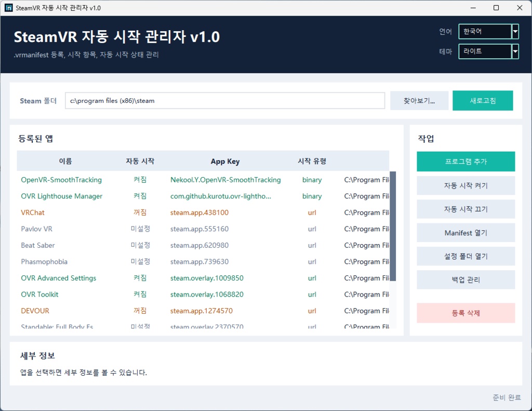Sort by the 시작 유형 column header
The width and height of the screenshot is (532, 411).
312,161
